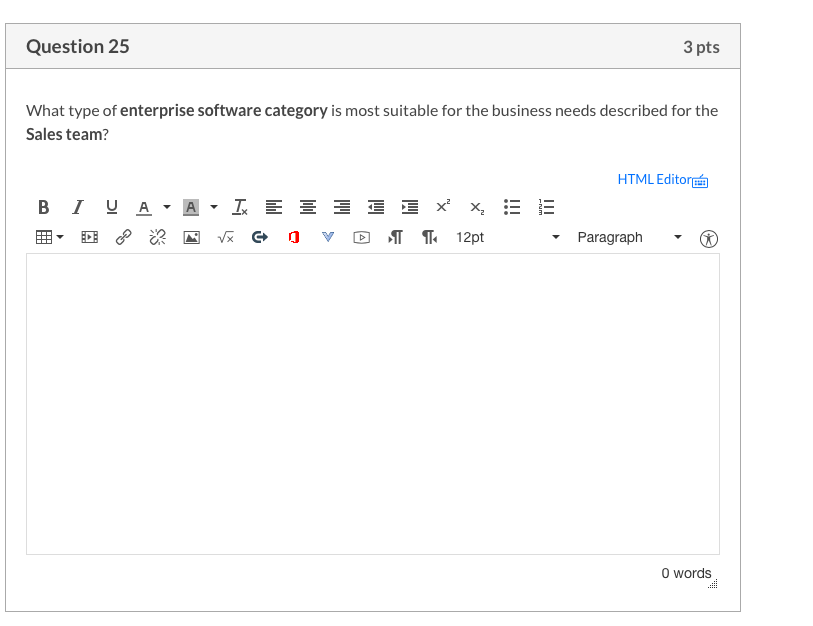Click the bold phrase 'Sales team'
This screenshot has height=626, width=813.
(64, 134)
